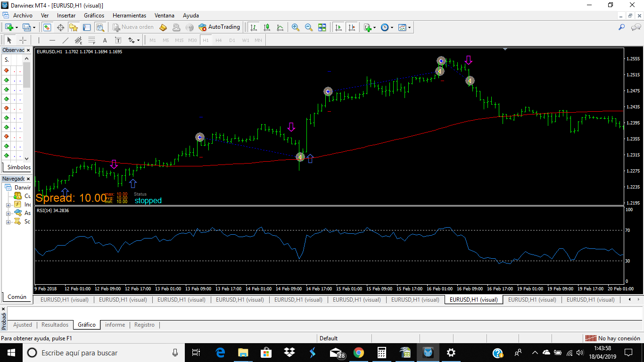Open the Calculator taskbar icon
644x362 pixels.
coord(382,353)
